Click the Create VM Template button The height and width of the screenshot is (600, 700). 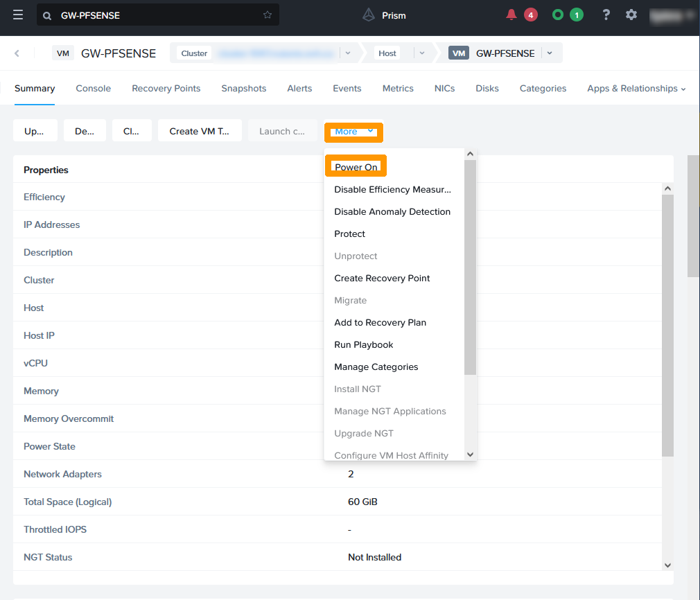200,130
